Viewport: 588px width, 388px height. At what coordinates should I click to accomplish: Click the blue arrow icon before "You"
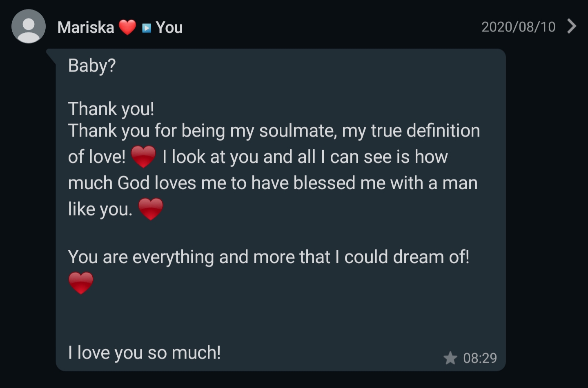pyautogui.click(x=147, y=28)
